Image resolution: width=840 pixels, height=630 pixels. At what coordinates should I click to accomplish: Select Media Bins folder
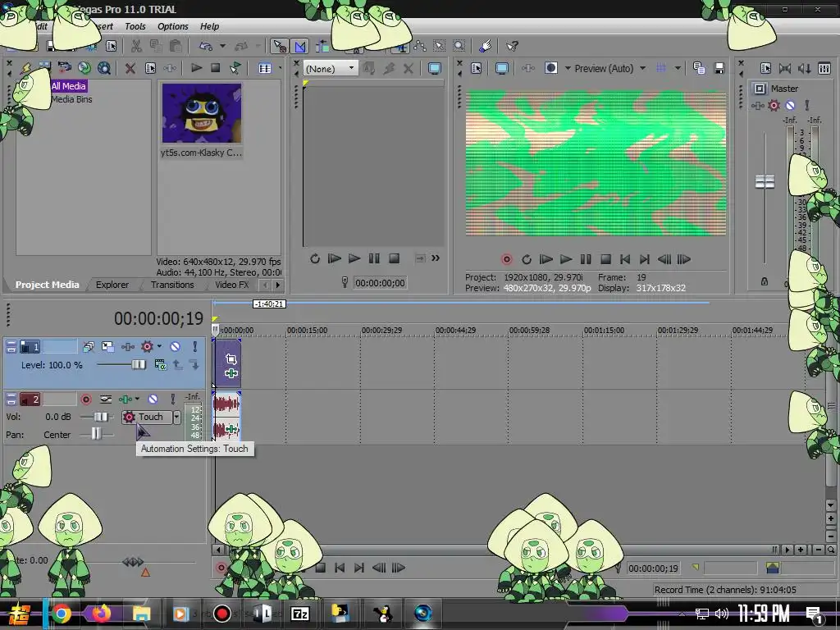click(72, 99)
